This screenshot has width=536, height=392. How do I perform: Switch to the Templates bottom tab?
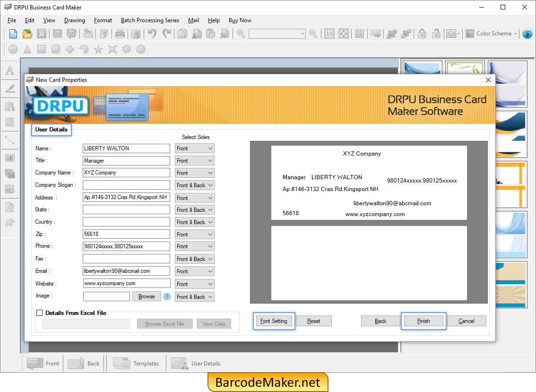pyautogui.click(x=136, y=363)
